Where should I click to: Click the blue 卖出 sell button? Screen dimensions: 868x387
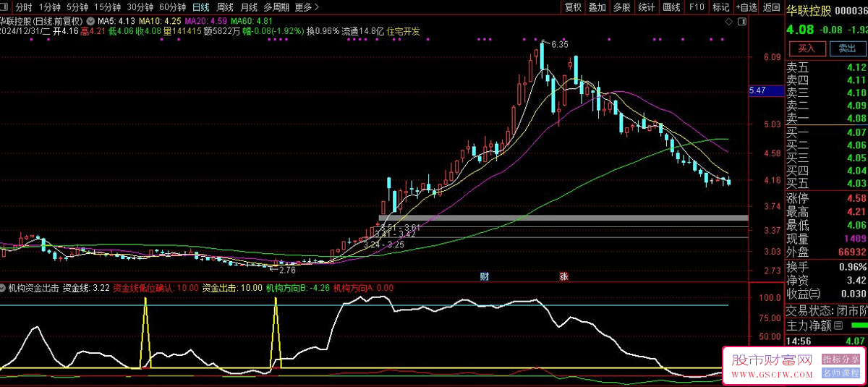[847, 48]
